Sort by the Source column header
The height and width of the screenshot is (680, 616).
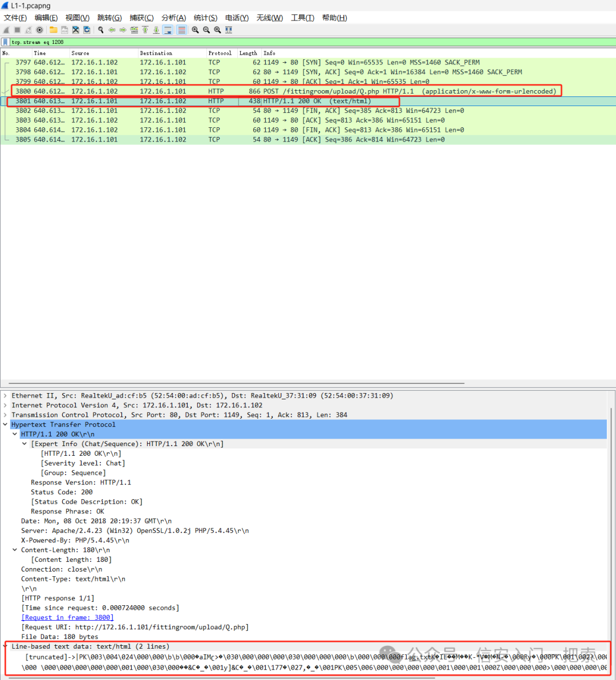[104, 53]
